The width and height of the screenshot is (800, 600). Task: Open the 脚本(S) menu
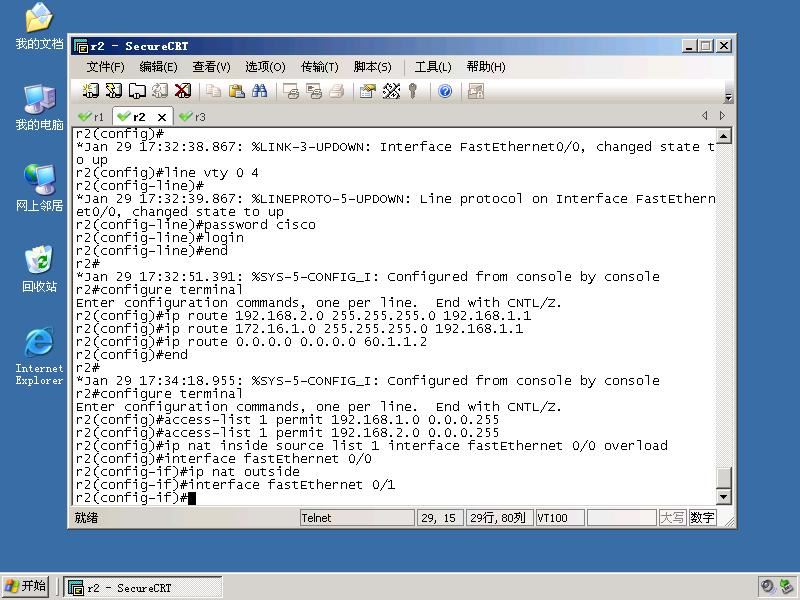[x=372, y=67]
